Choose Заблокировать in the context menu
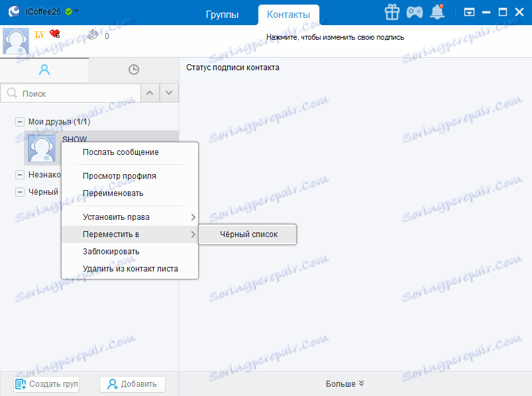This screenshot has height=396, width=532. [x=130, y=252]
